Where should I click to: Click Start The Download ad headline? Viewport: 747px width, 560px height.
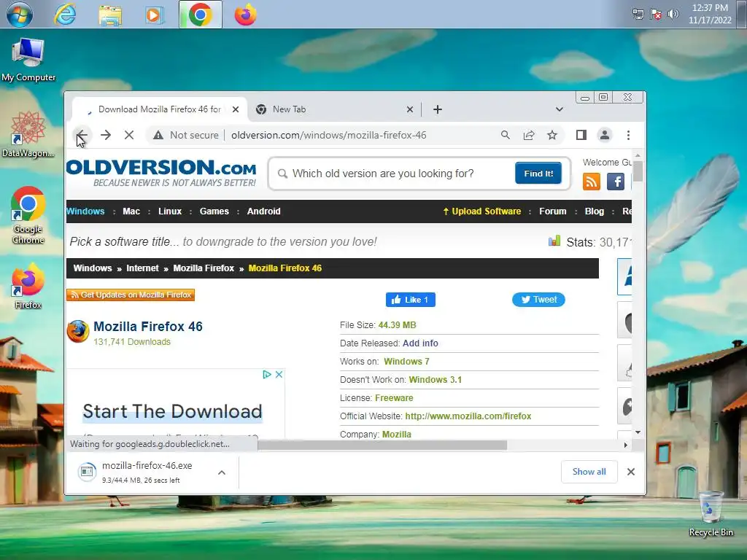(x=172, y=411)
